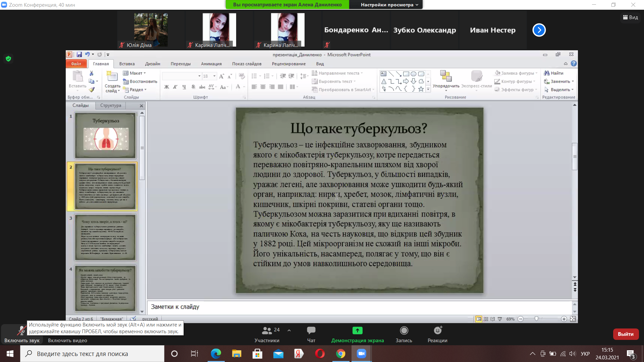The image size is (644, 362).
Task: Click the Record icon in Zoom
Action: tap(404, 331)
